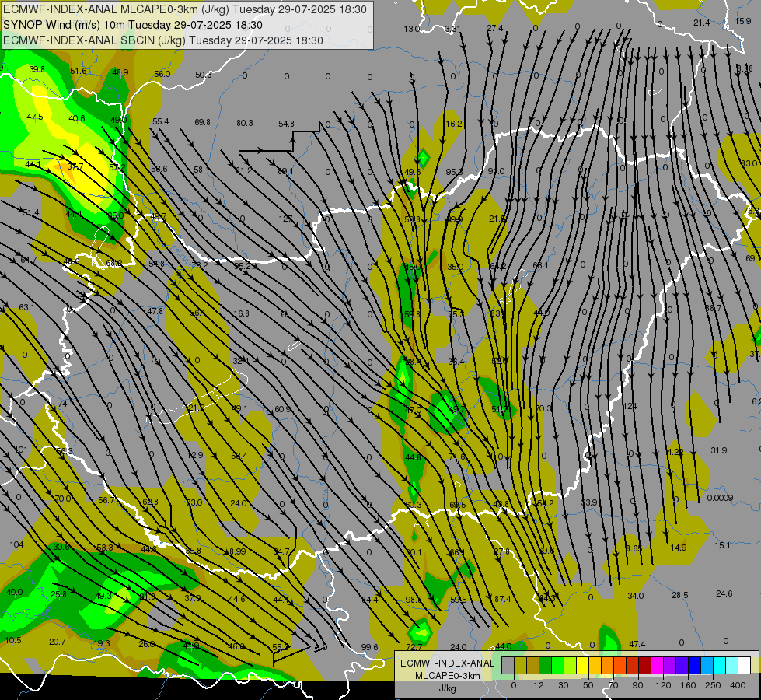This screenshot has width=761, height=700.
Task: Select the bright green legend swatch
Action: (557, 665)
